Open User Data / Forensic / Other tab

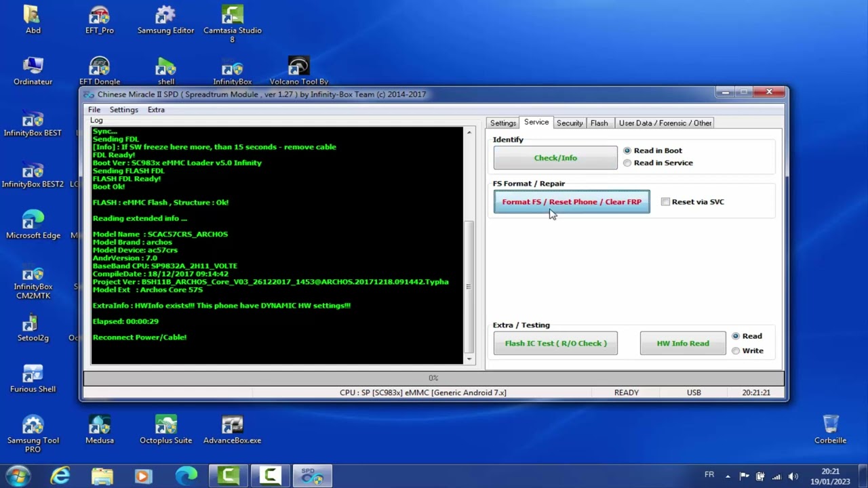pyautogui.click(x=665, y=123)
